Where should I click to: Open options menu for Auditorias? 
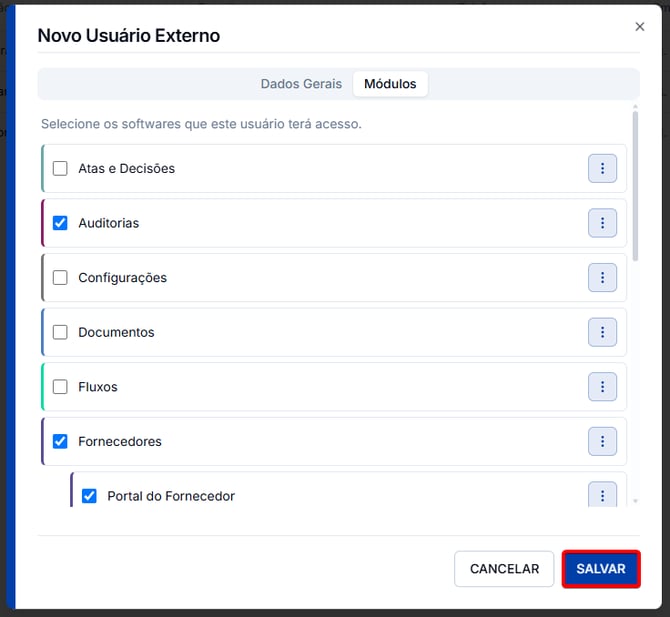tap(602, 223)
